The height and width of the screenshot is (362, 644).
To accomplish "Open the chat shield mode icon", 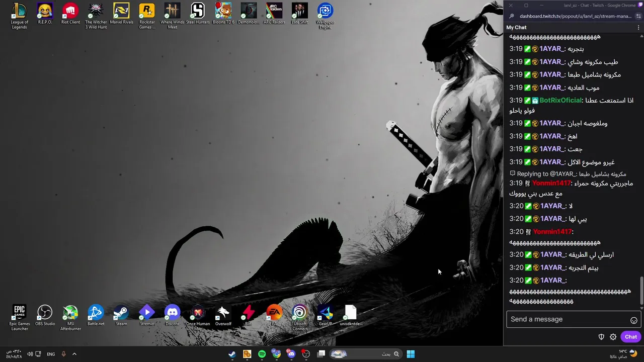I will (x=601, y=337).
